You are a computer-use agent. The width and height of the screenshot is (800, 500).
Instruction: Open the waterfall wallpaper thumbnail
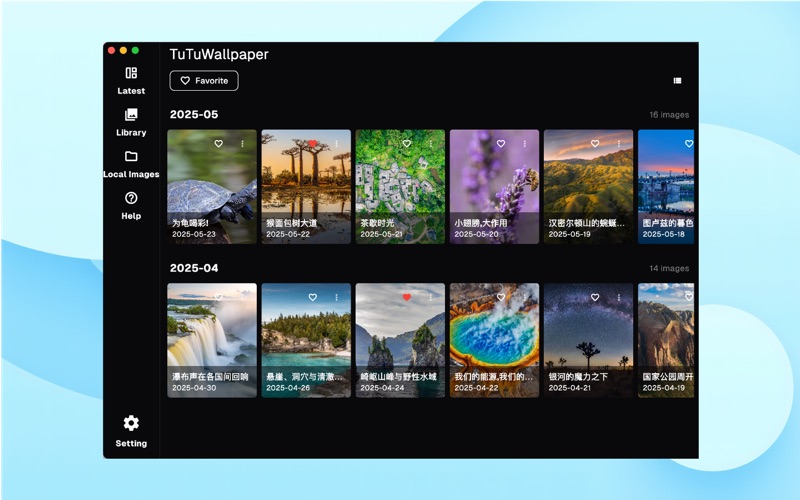212,340
